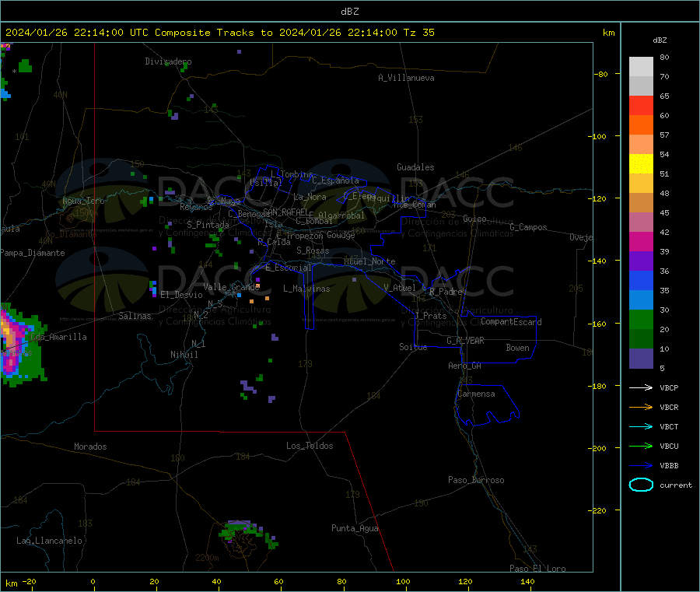Click the 'Lag.Llancanelo' label
This screenshot has height=592, width=700.
(x=49, y=541)
